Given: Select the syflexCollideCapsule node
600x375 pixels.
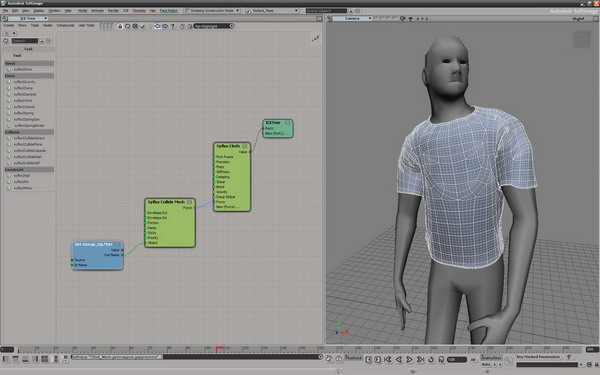Looking at the screenshot, I should (29, 150).
